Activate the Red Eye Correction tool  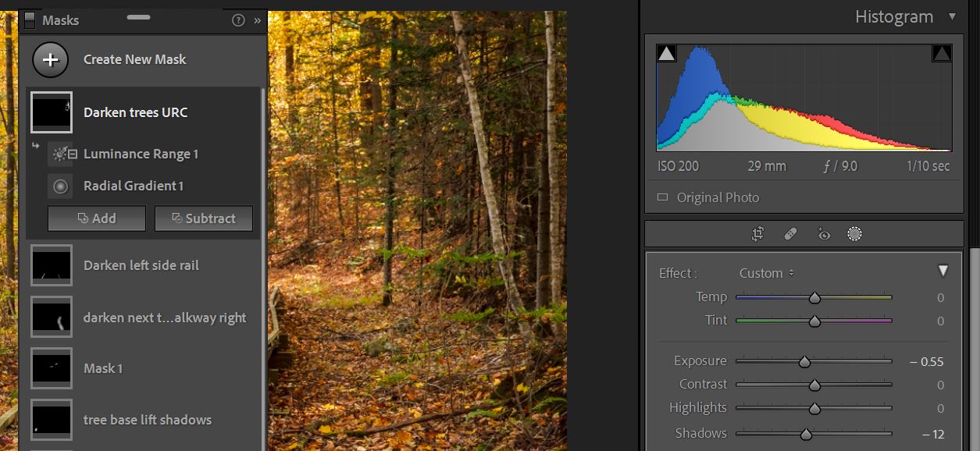coord(823,233)
